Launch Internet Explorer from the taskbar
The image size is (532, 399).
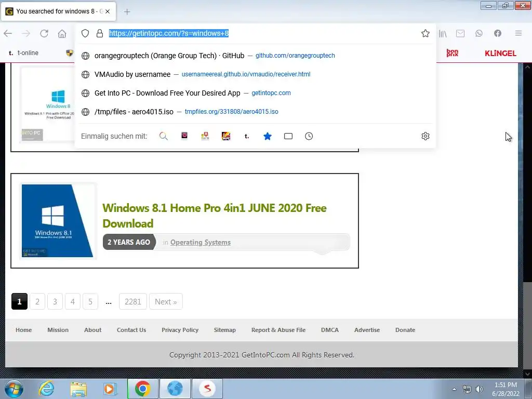pos(46,389)
